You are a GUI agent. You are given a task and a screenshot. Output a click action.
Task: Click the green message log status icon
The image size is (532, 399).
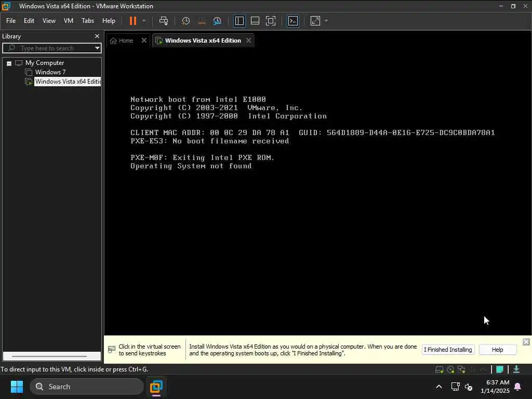(x=499, y=369)
